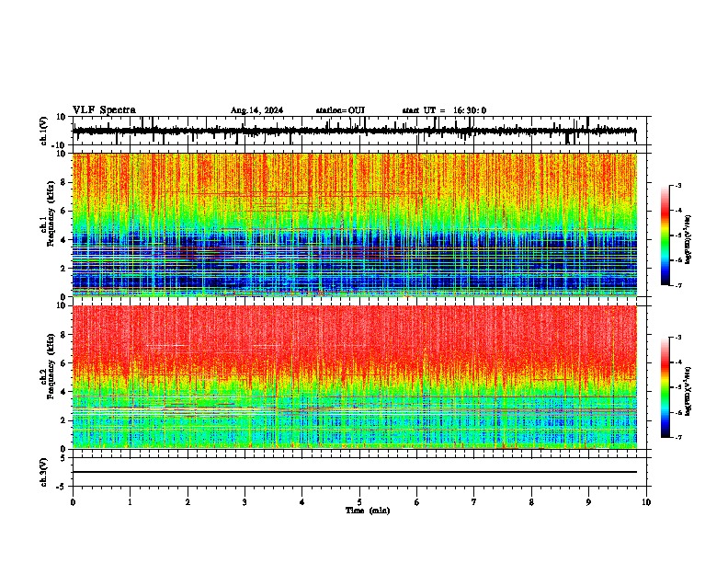Click the time axis tick label 6
The image size is (728, 563).
pyautogui.click(x=416, y=502)
